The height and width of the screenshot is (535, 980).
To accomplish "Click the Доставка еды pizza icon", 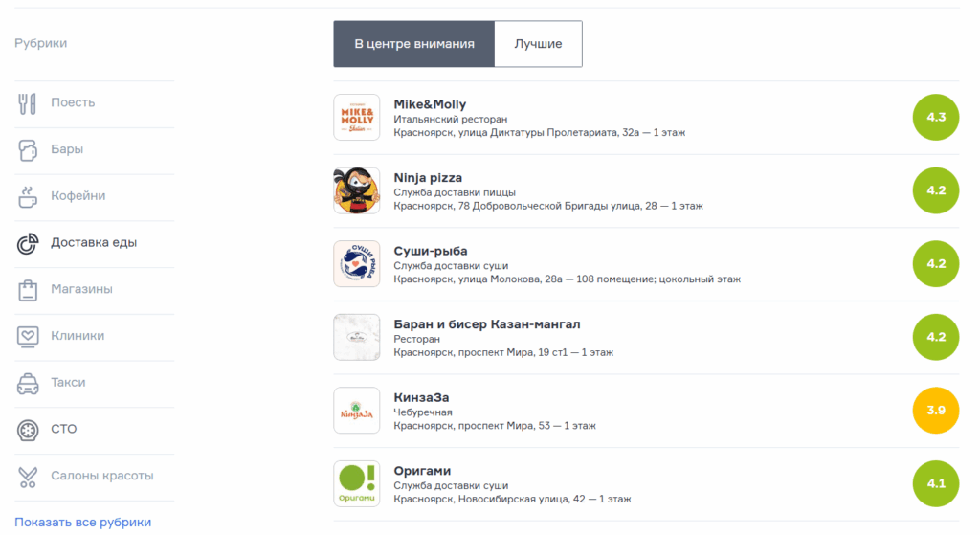I will [x=28, y=243].
